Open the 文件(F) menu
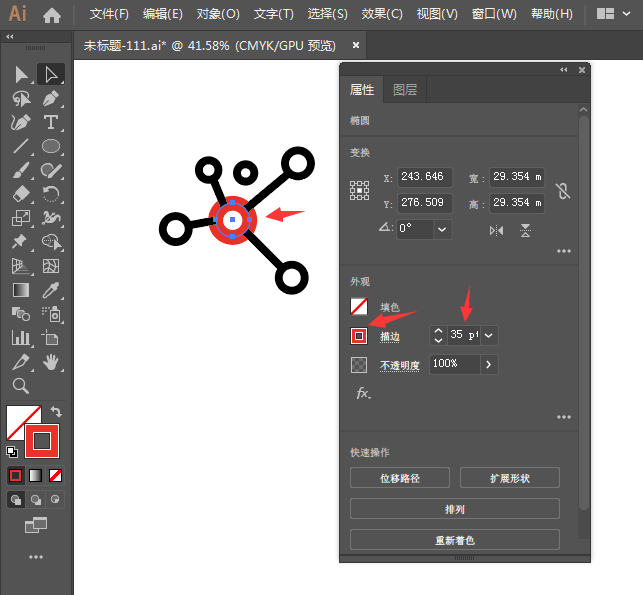Image resolution: width=643 pixels, height=595 pixels. 109,14
